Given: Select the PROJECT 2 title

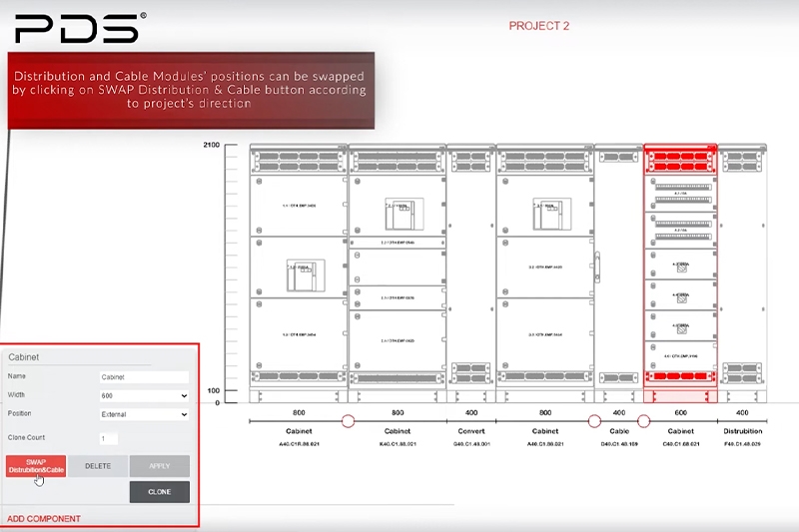Looking at the screenshot, I should (539, 26).
